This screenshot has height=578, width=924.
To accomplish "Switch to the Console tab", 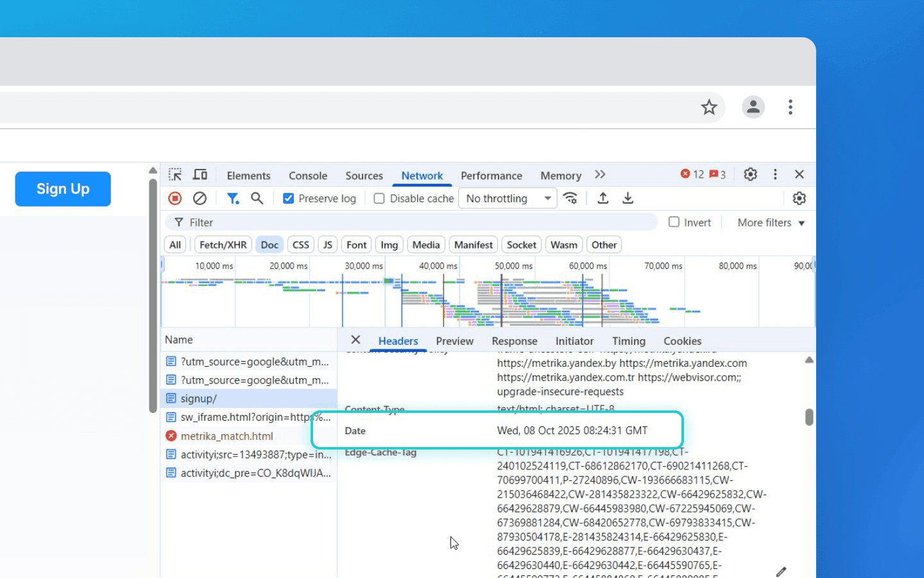I will 308,175.
